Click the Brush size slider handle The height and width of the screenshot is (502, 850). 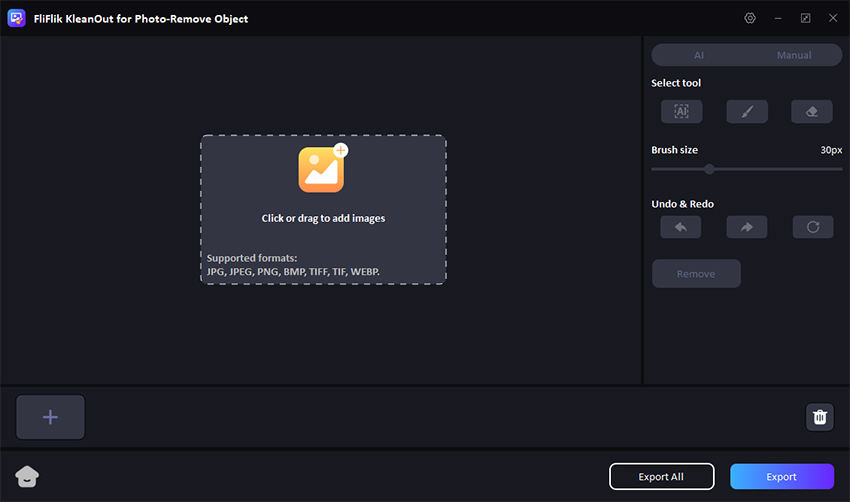(x=709, y=169)
